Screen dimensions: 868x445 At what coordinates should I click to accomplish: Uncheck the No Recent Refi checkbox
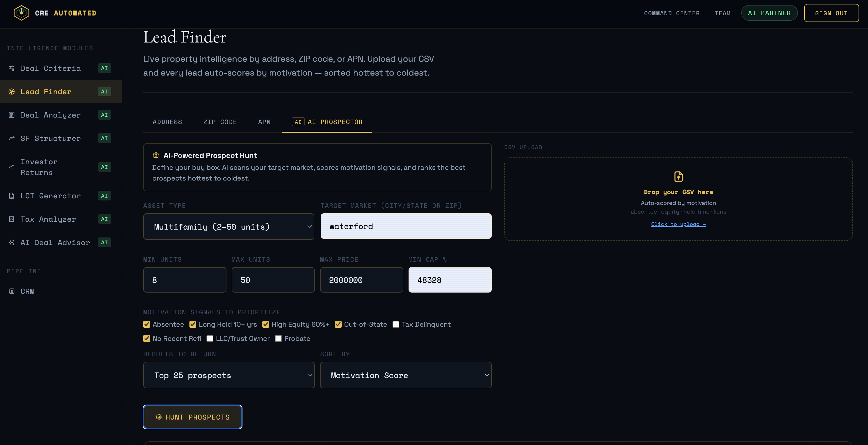tap(147, 338)
